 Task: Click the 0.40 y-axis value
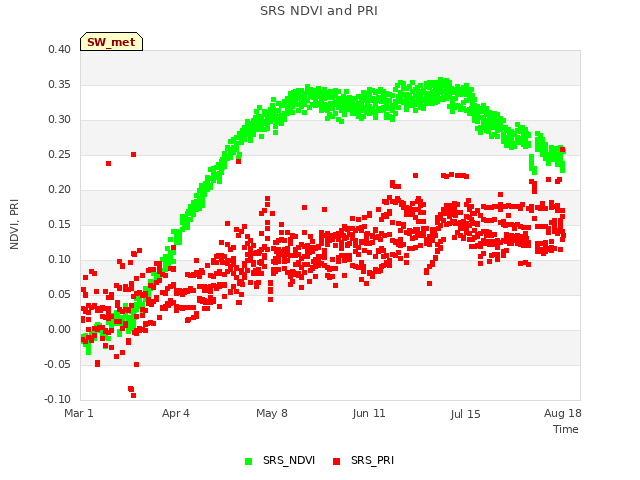click(x=59, y=49)
